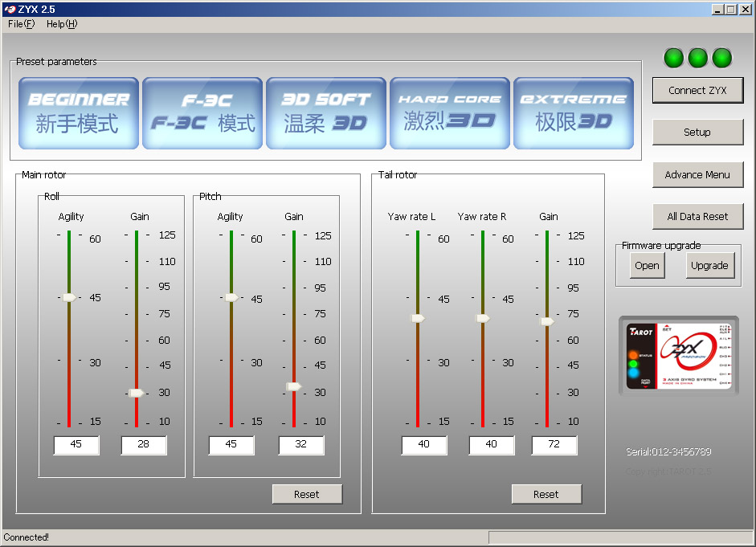
Task: Click the ZYX gyro device image
Action: [679, 356]
